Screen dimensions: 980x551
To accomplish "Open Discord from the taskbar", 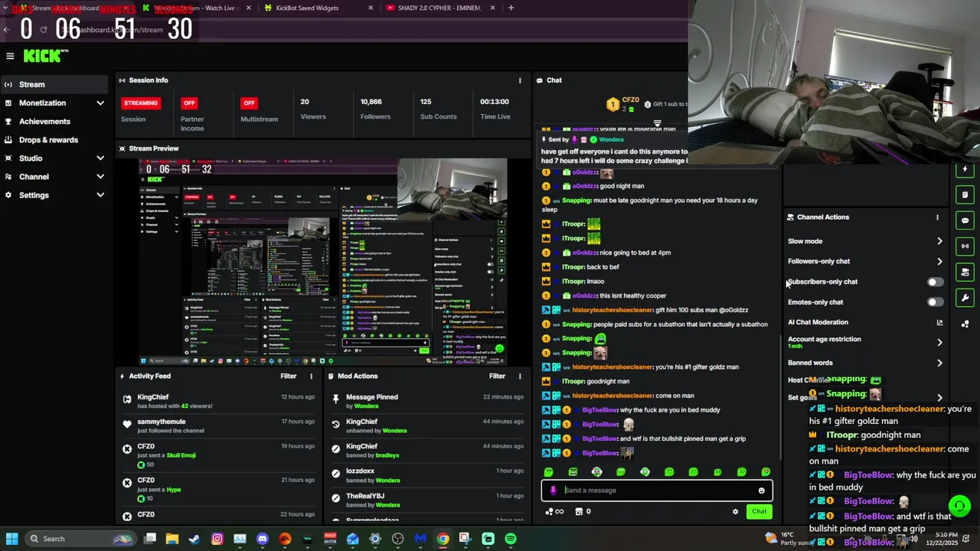I will coord(263,539).
